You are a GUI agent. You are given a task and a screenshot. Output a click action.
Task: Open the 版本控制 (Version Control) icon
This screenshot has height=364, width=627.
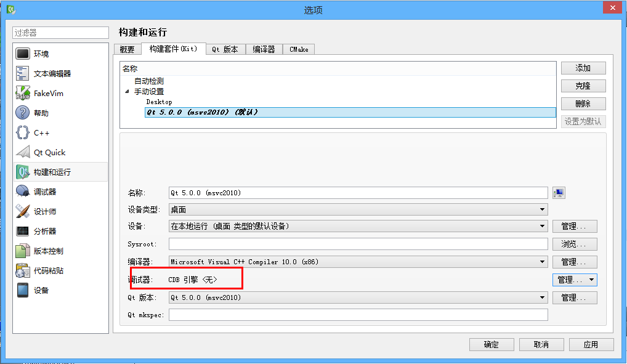tap(23, 250)
